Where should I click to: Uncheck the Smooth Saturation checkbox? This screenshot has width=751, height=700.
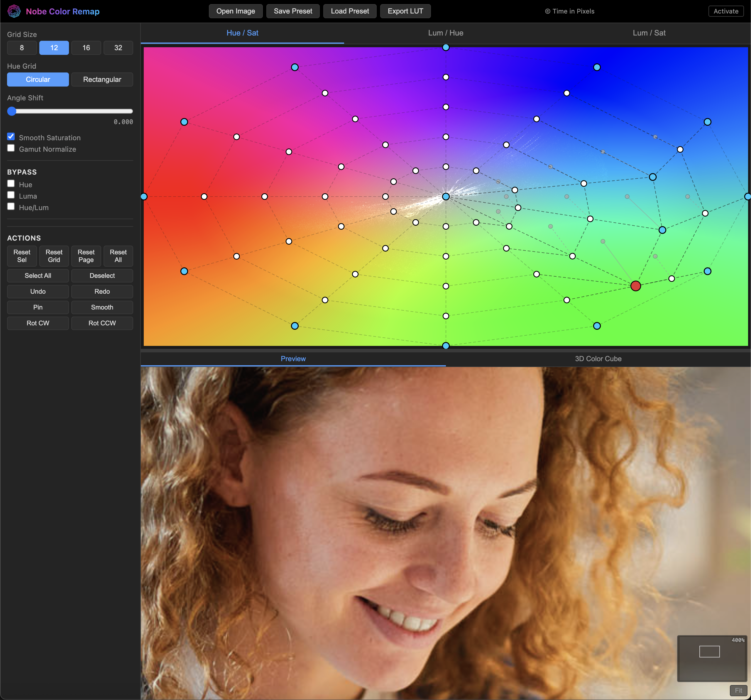(x=11, y=137)
